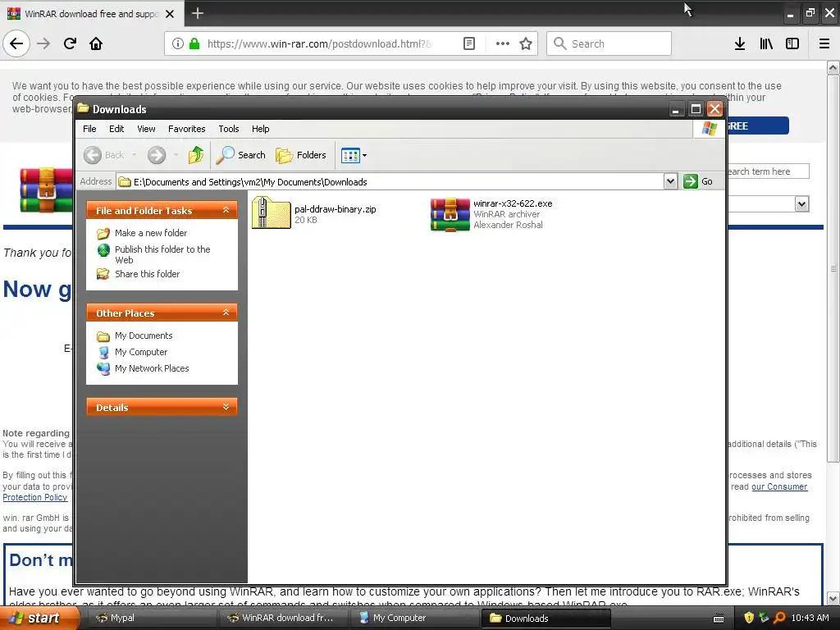Image resolution: width=840 pixels, height=630 pixels.
Task: Open Back history dropdown arrow
Action: pos(134,155)
